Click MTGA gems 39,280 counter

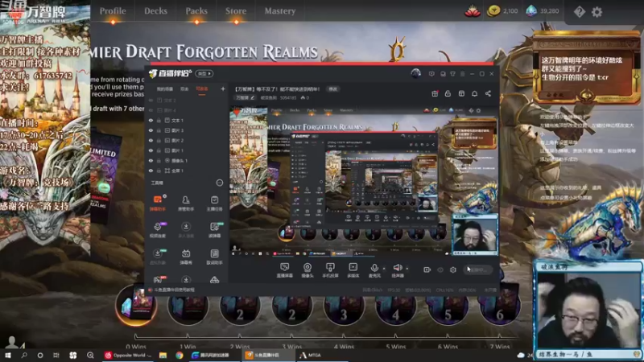[x=542, y=11]
